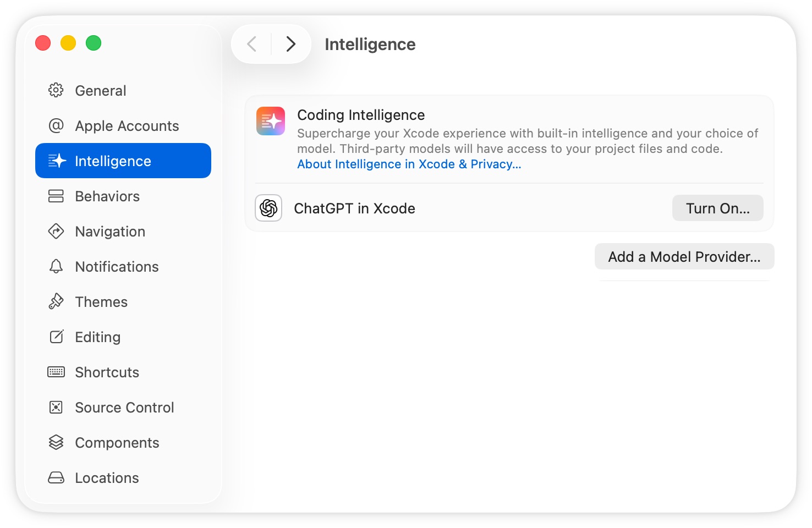The height and width of the screenshot is (528, 812).
Task: Click the Editing pencil icon
Action: click(56, 337)
